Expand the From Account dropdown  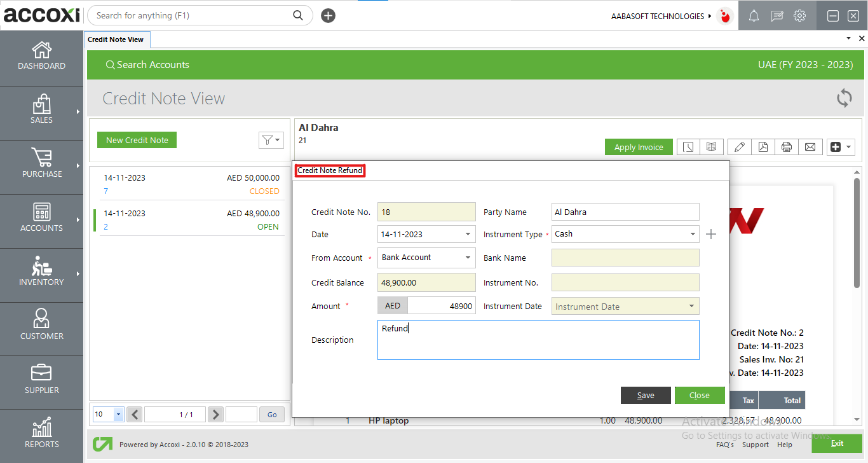pyautogui.click(x=467, y=258)
